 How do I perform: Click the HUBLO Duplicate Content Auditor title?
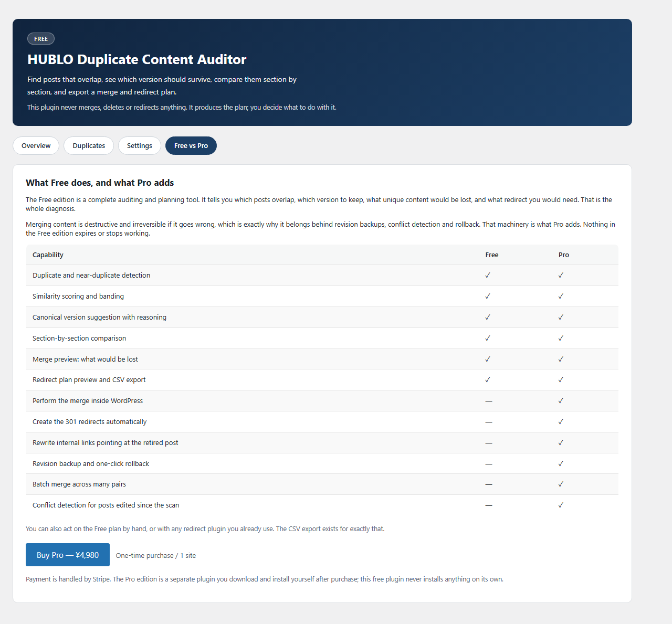coord(137,59)
